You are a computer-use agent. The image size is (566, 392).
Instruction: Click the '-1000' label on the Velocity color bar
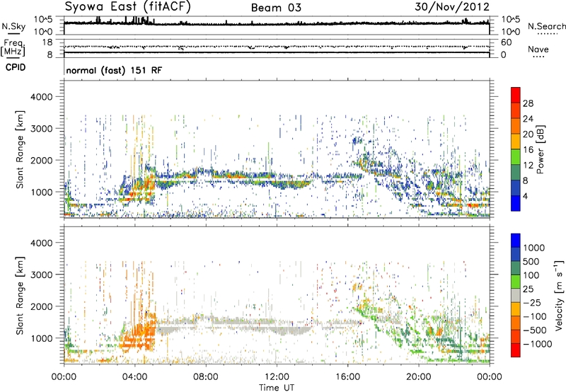[x=538, y=344]
